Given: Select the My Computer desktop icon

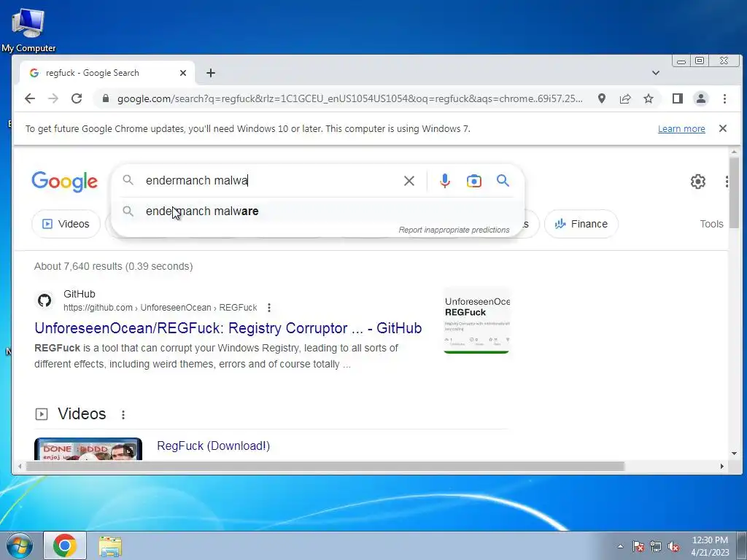Looking at the screenshot, I should click(x=28, y=31).
